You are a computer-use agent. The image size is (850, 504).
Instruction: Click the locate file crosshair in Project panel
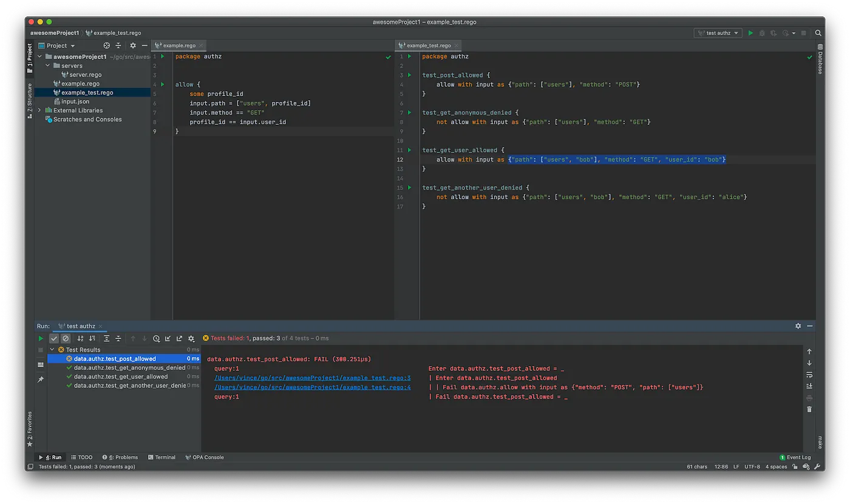click(x=107, y=46)
